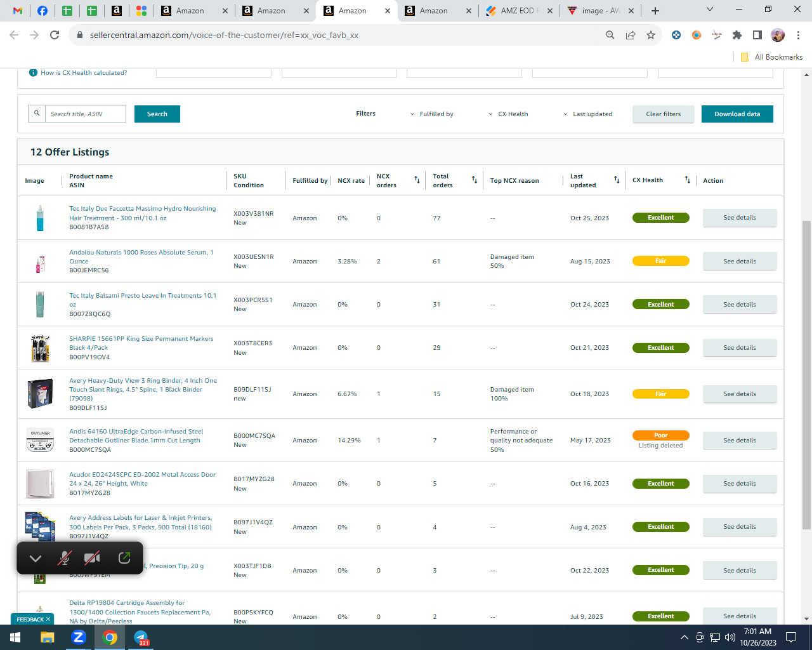Go forward to the next page
812x650 pixels.
(34, 35)
